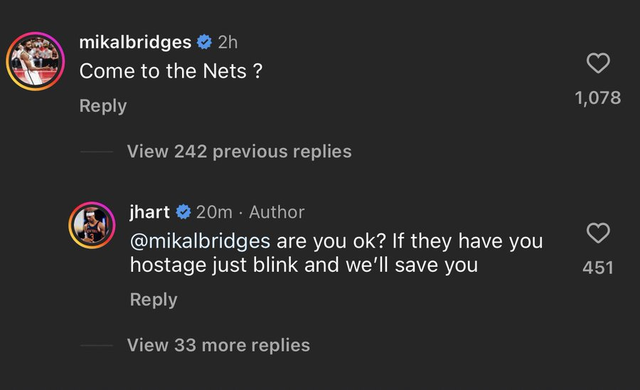Tap the @mikalbridges mention in jhart's reply

200,241
